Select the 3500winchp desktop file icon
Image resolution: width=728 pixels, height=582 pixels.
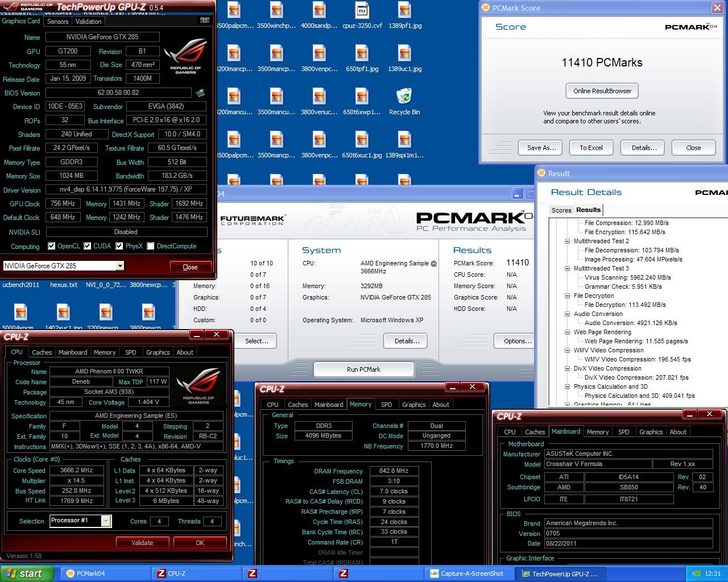[x=276, y=16]
